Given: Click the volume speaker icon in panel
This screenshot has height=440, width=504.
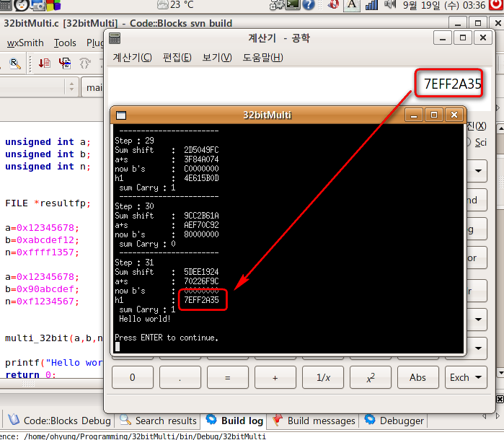Looking at the screenshot, I should pos(390,4).
